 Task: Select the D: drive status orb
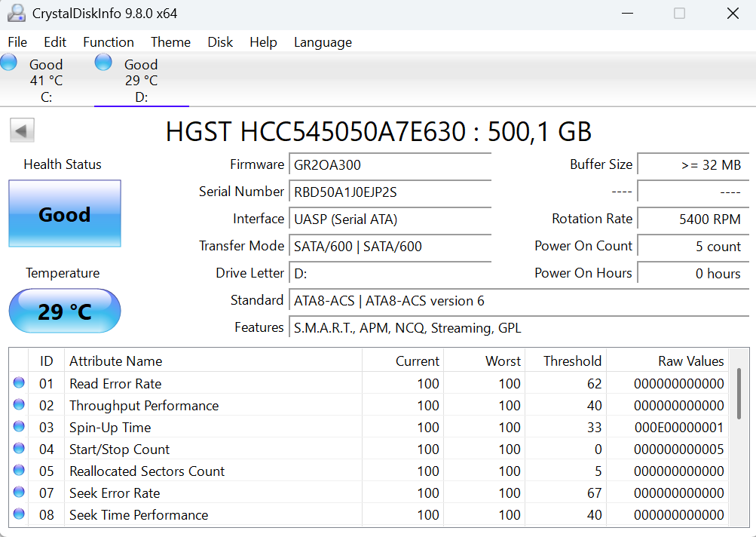click(103, 63)
